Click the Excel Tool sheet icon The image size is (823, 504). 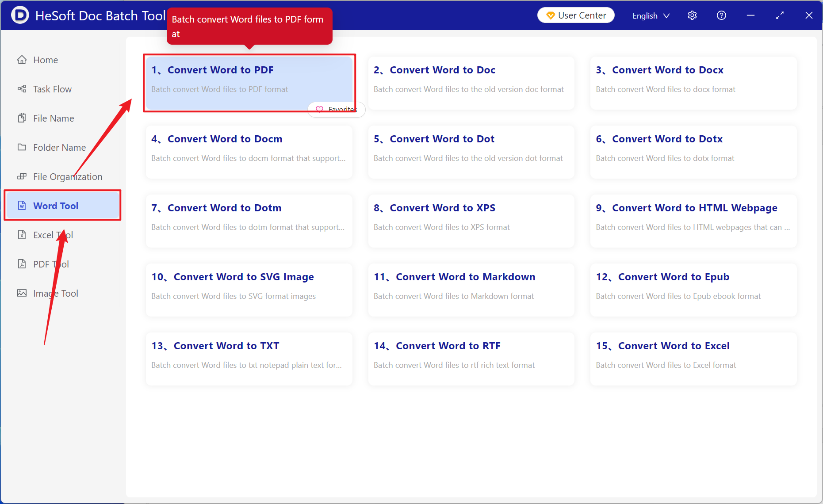pos(22,235)
